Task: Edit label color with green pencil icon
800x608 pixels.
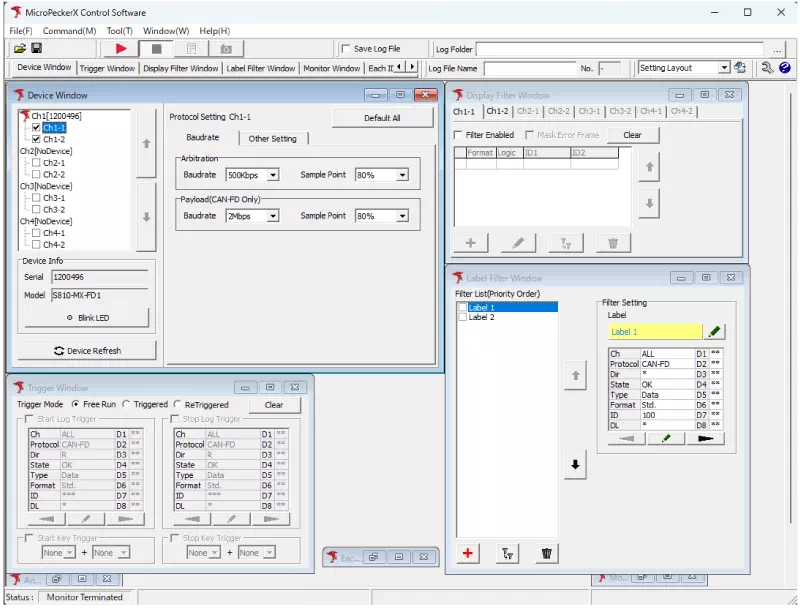Action: (x=715, y=331)
